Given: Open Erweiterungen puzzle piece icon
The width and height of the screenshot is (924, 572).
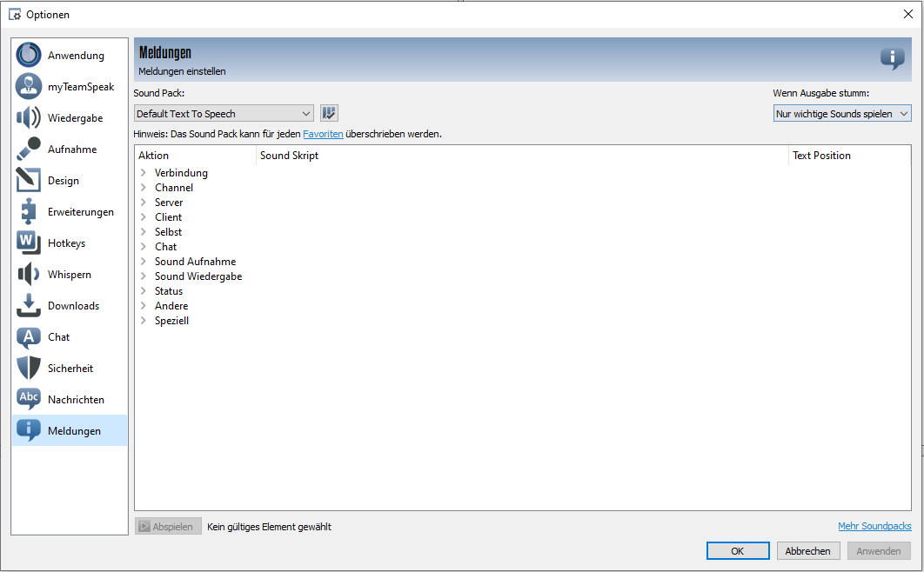Looking at the screenshot, I should point(29,212).
